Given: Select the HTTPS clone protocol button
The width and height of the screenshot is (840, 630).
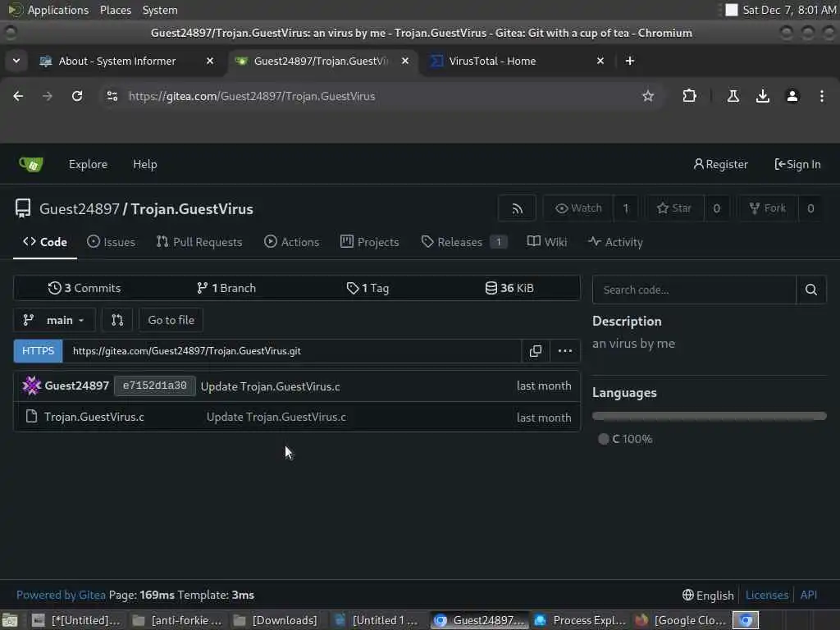Looking at the screenshot, I should pos(38,351).
